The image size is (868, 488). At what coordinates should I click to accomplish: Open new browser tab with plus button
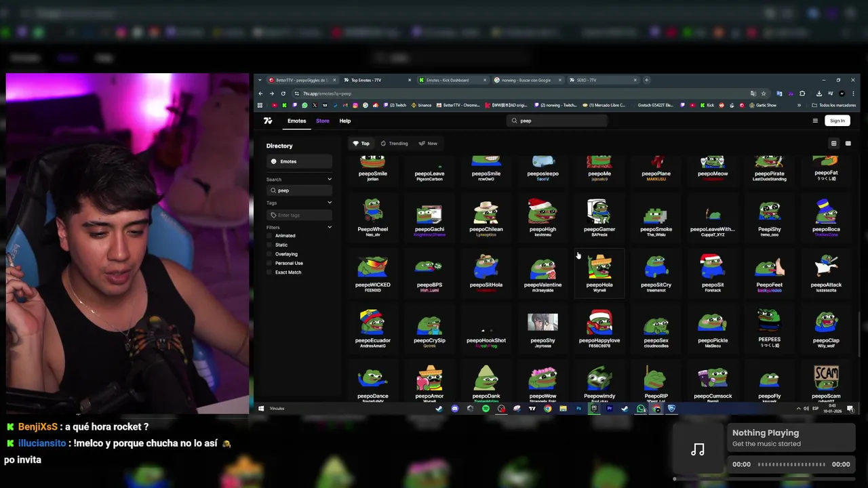[x=647, y=80]
